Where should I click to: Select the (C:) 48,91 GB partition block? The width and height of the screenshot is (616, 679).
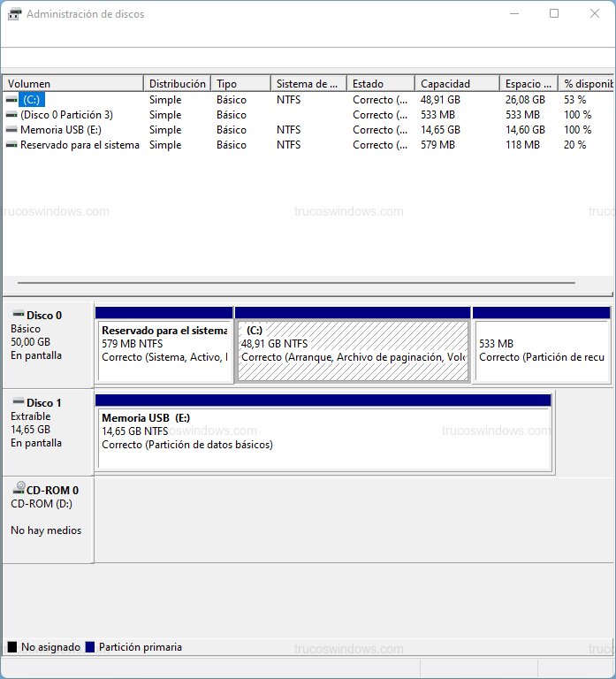(x=353, y=350)
